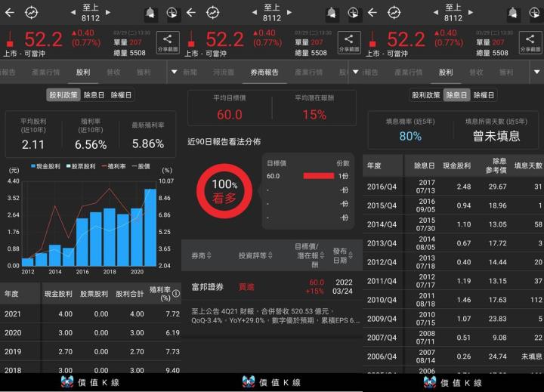Select 除權日 segment on ex-dividend date screen
The height and width of the screenshot is (392, 544).
coord(484,94)
